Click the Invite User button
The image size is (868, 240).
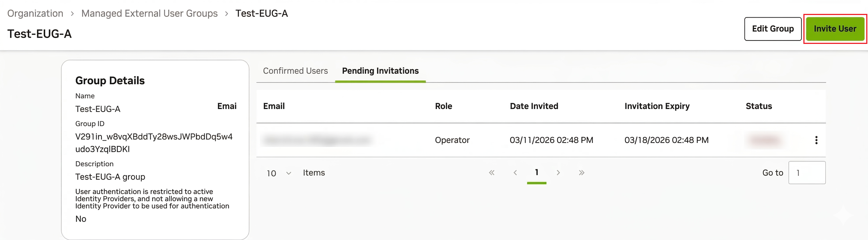835,29
